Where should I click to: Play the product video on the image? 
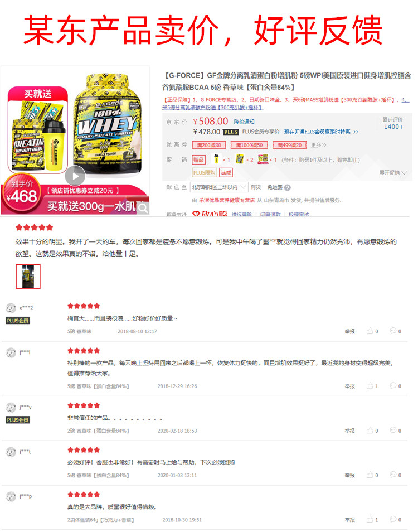tap(75, 176)
